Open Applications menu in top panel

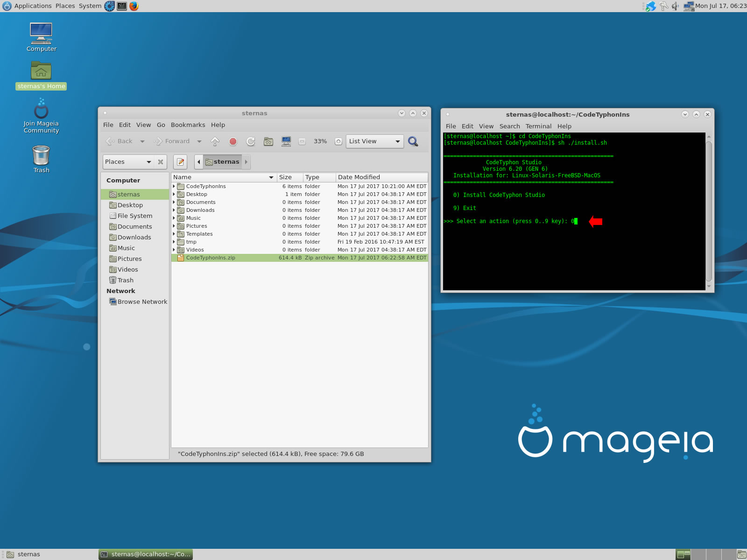[33, 6]
